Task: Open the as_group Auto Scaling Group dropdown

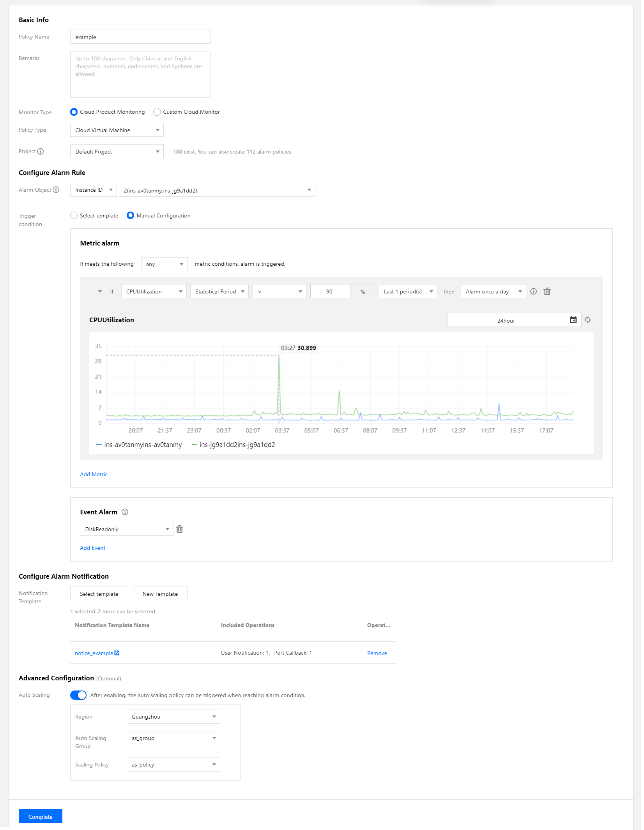Action: tap(173, 738)
